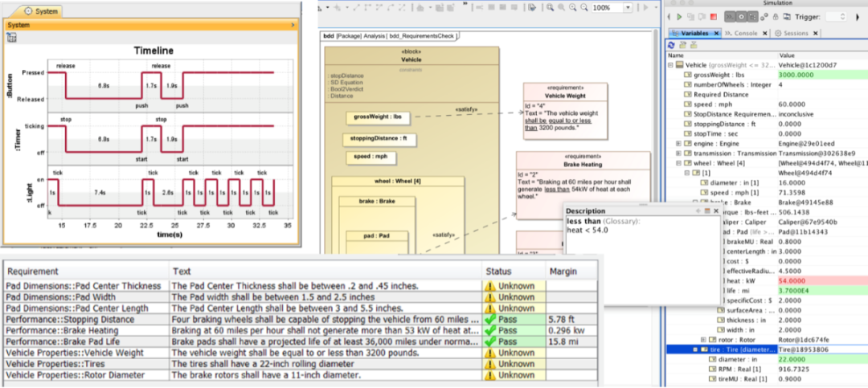
Task: Click the Margin column header
Action: (x=572, y=272)
